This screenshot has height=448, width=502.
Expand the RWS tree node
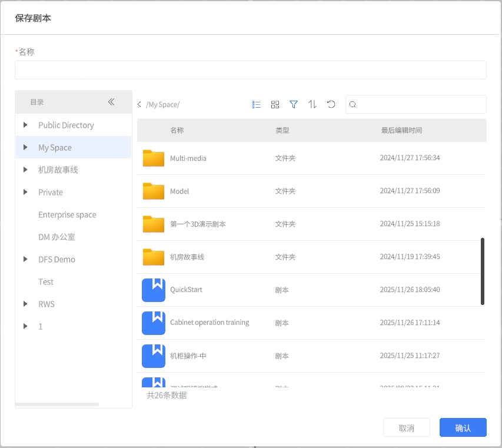[x=25, y=304]
